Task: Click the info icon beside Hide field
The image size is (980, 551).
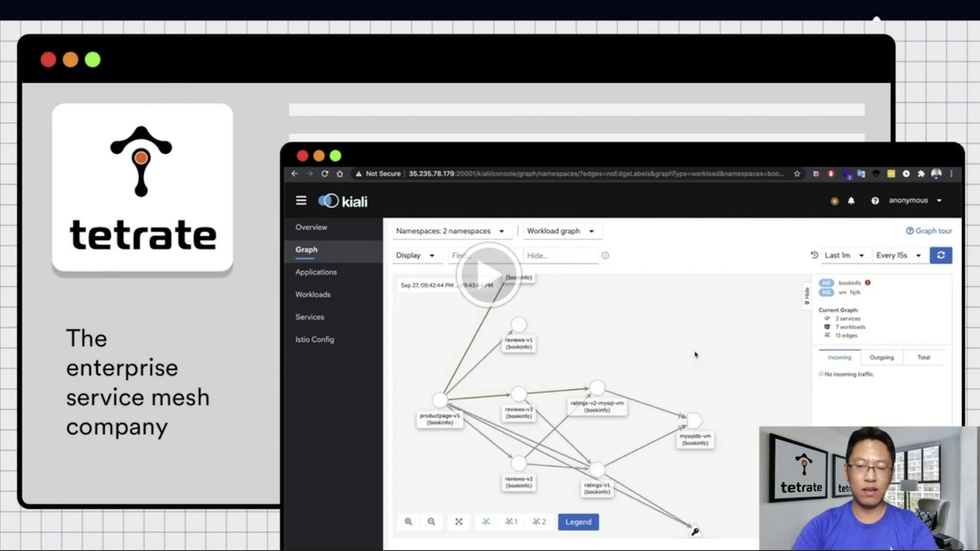Action: tap(605, 255)
